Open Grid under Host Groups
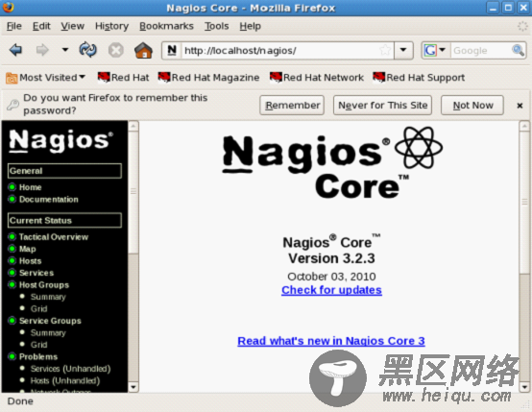 click(38, 309)
